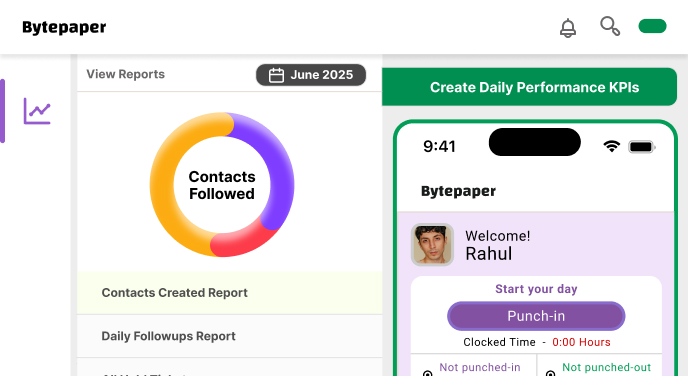Tap the location pin beside Not punched-in
688x376 pixels.
(427, 373)
